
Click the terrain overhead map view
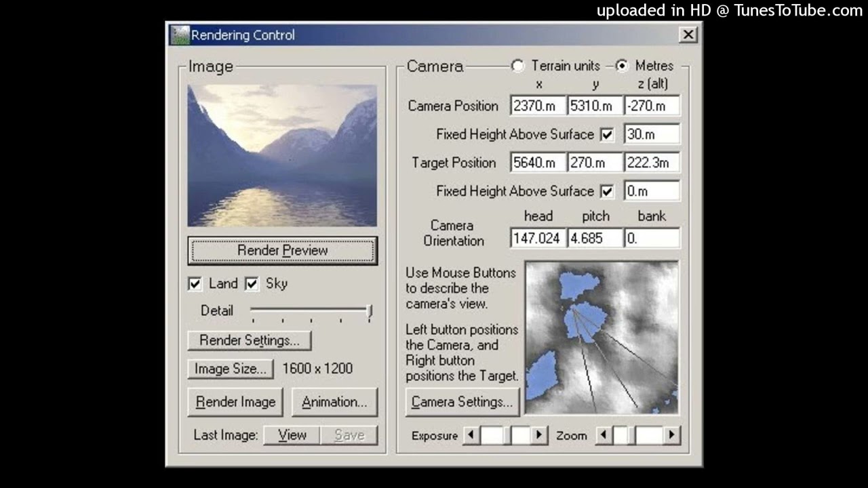coord(601,338)
